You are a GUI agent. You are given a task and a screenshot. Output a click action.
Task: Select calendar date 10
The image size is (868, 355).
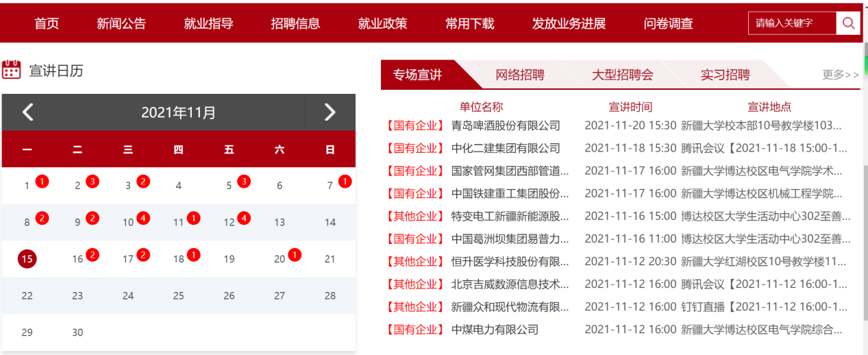pyautogui.click(x=128, y=222)
